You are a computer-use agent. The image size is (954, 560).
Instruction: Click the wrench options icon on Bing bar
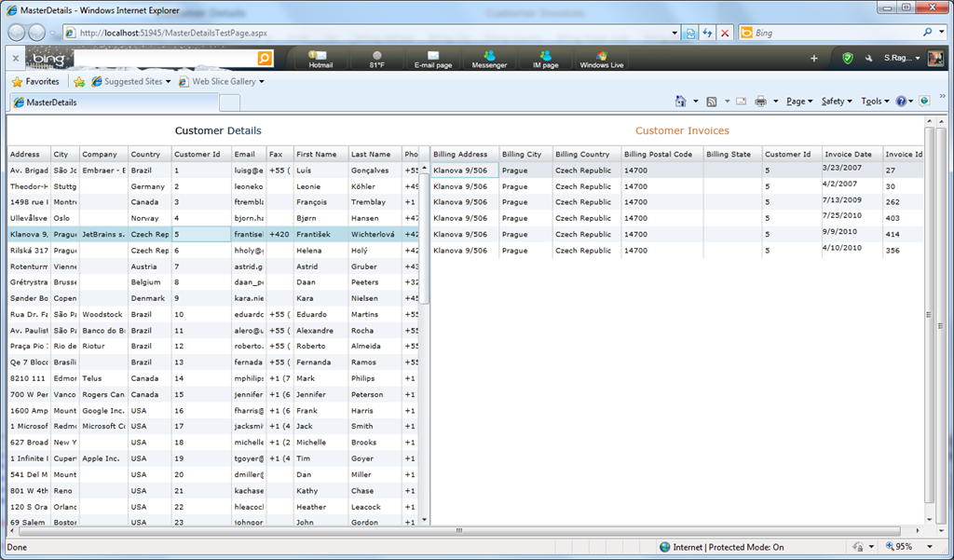click(x=868, y=59)
